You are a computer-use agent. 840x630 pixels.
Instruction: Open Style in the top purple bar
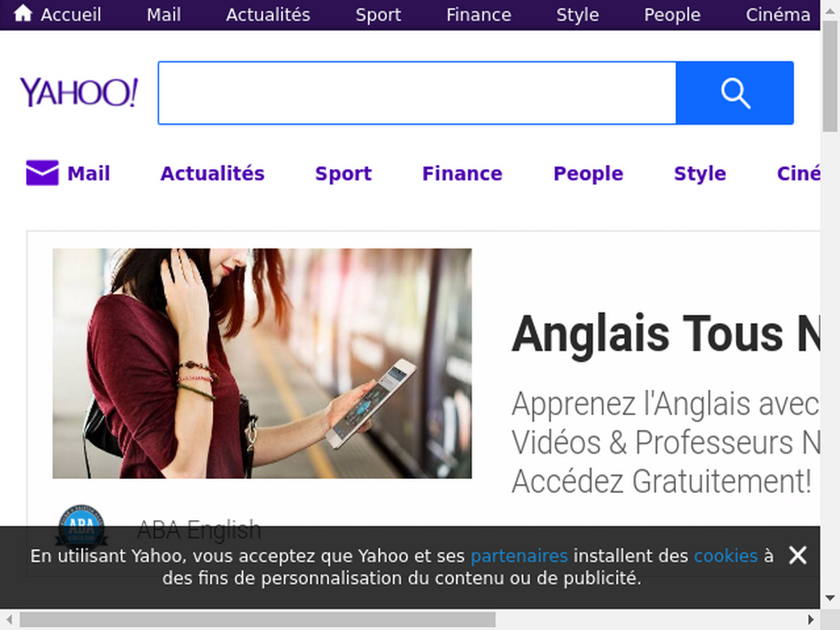(577, 15)
